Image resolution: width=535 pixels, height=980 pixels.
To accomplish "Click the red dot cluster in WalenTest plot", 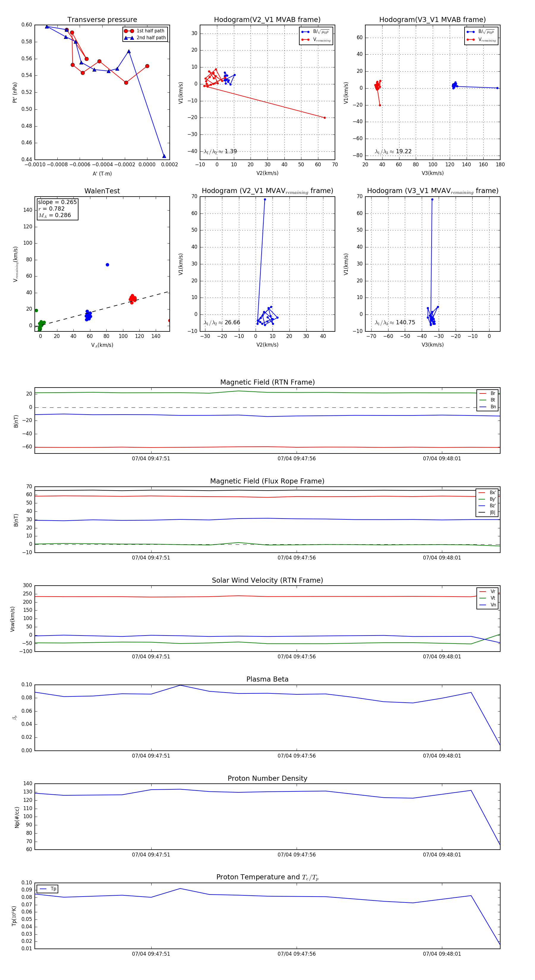I will click(133, 299).
